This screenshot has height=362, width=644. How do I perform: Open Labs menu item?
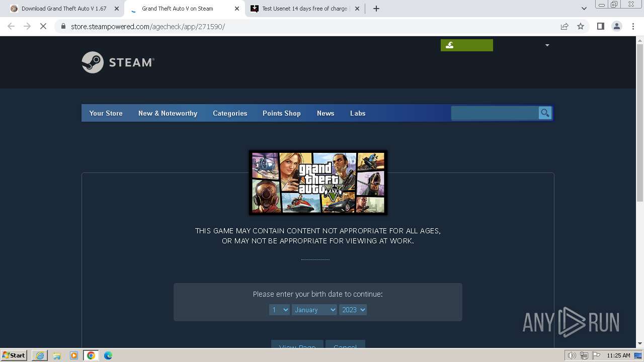coord(358,113)
